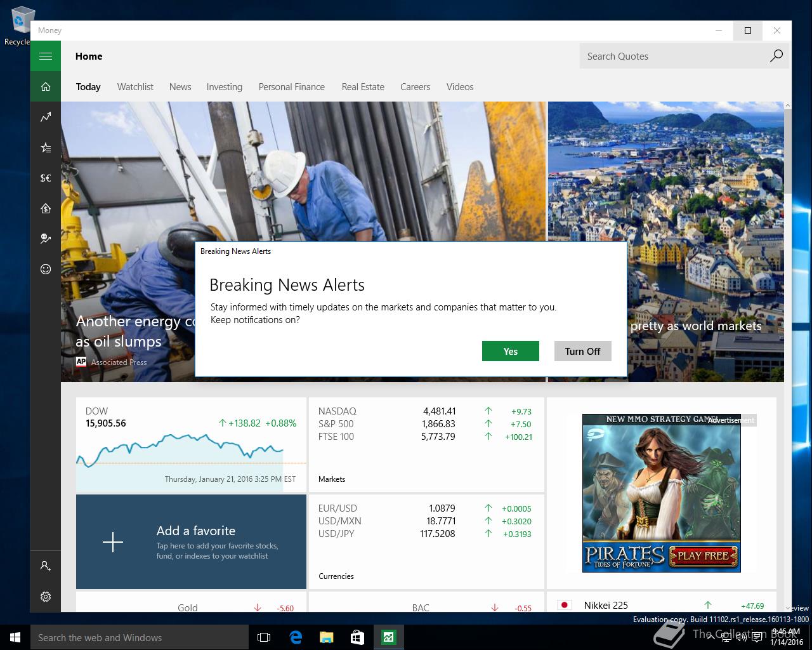Click the Japan flag icon beside Nikkei 225
Screen dimensions: 812x650
point(564,606)
